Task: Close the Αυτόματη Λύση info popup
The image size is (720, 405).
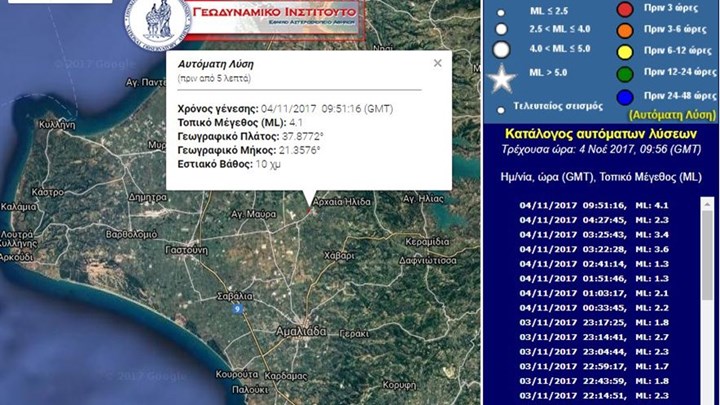Action: pos(438,63)
